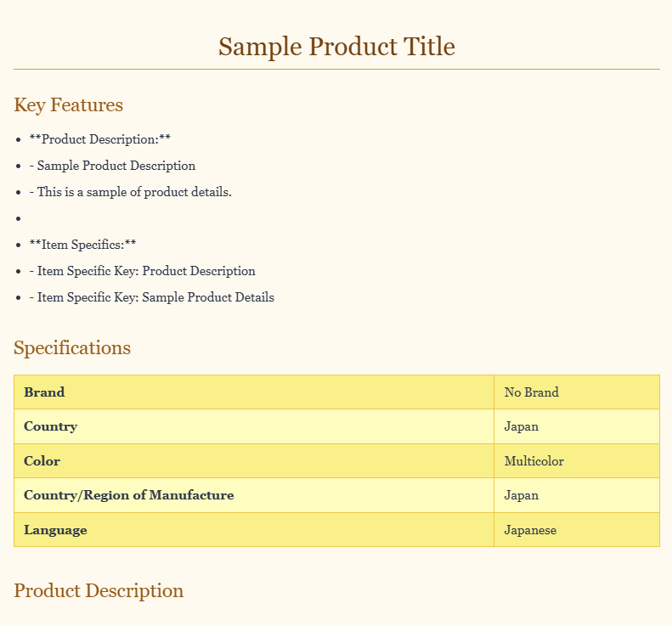Click the **Item Specifics:** bullet item
This screenshot has height=626, width=672.
82,245
